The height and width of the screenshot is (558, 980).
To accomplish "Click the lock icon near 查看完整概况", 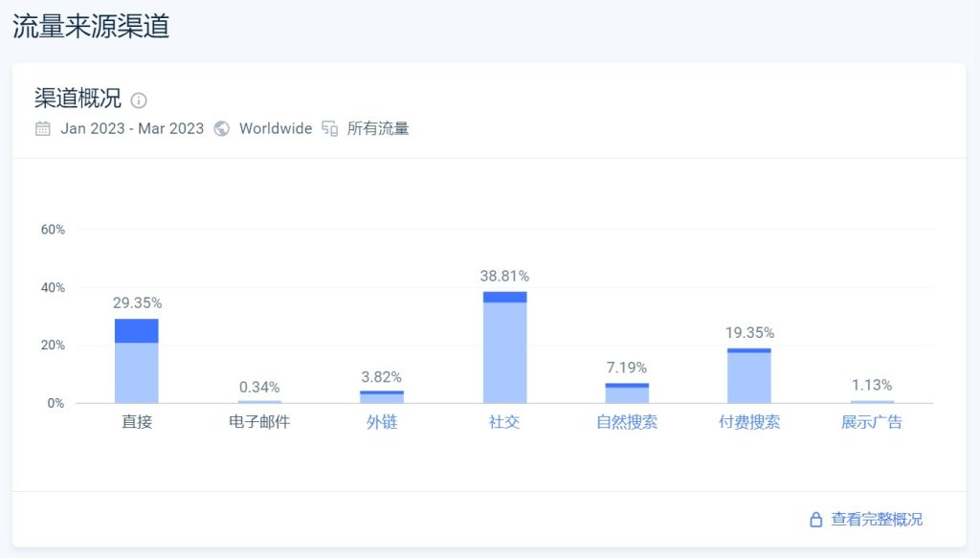I will pos(815,520).
